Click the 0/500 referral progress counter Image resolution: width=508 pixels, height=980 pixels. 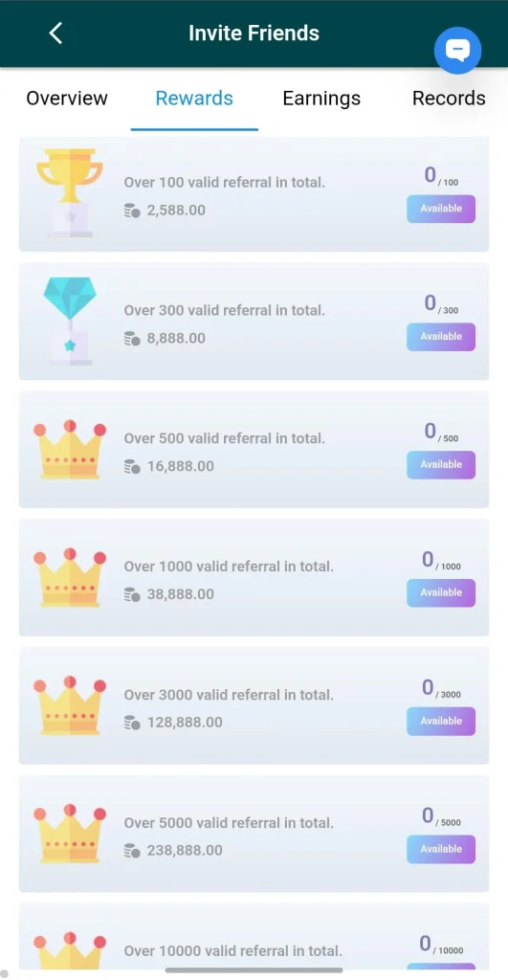[x=441, y=432]
